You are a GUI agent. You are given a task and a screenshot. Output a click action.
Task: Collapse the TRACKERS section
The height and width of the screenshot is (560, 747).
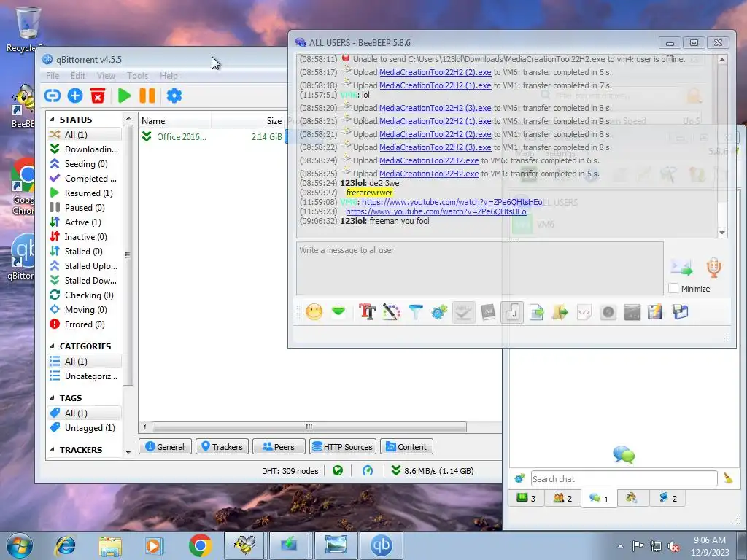tap(52, 449)
